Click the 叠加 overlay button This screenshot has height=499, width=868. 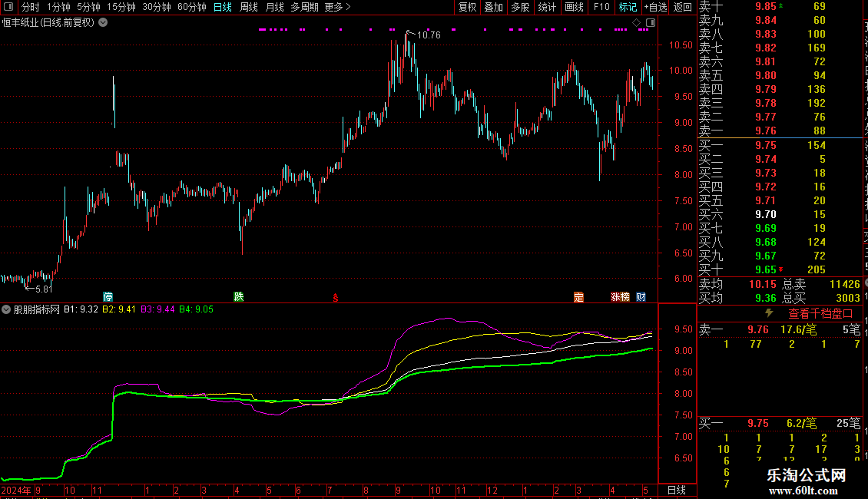tap(493, 7)
